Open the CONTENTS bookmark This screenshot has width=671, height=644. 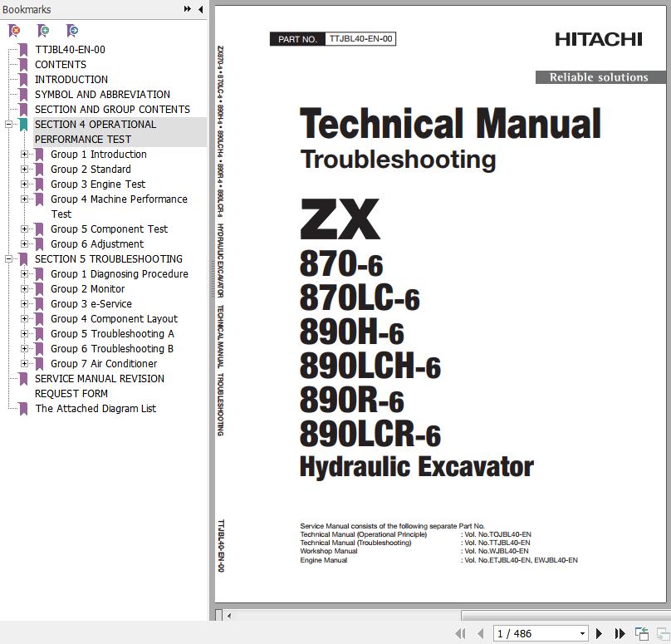[x=61, y=65]
